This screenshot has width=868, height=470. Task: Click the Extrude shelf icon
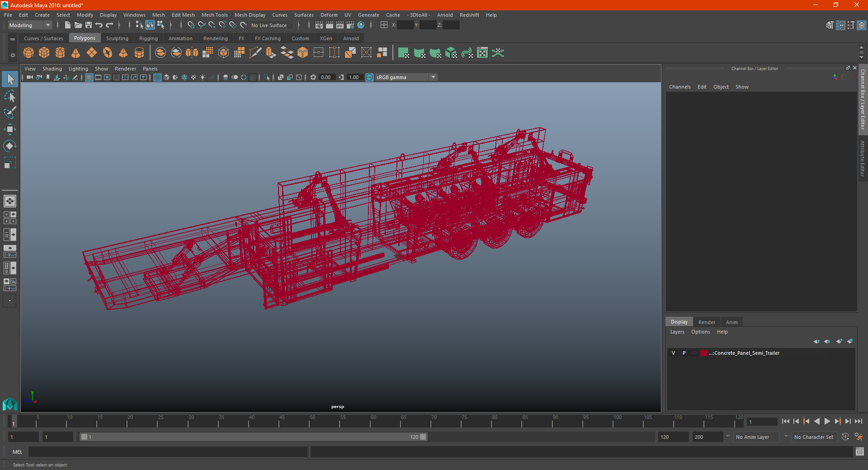coord(271,53)
